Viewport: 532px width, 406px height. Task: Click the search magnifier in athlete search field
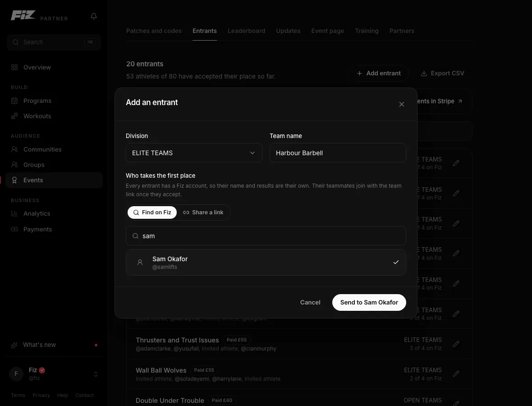(x=135, y=236)
